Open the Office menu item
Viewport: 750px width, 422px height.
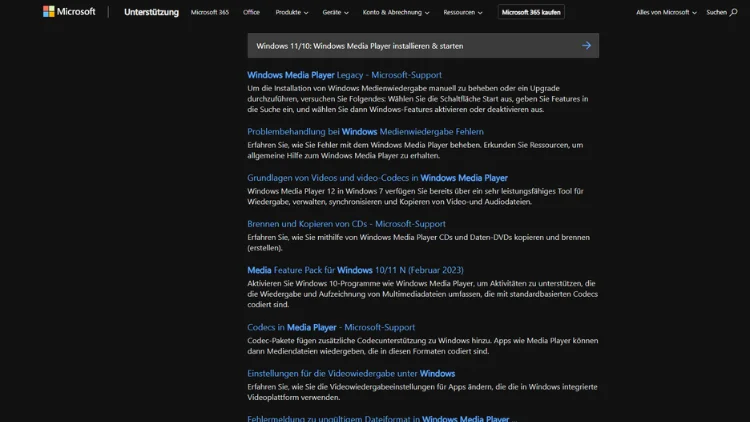[x=251, y=12]
